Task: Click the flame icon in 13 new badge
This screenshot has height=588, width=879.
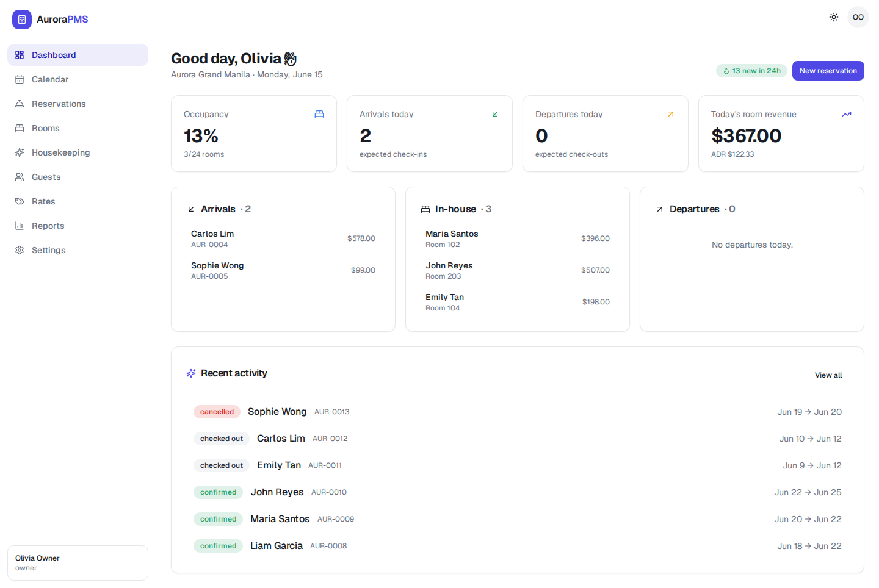Action: coord(726,71)
